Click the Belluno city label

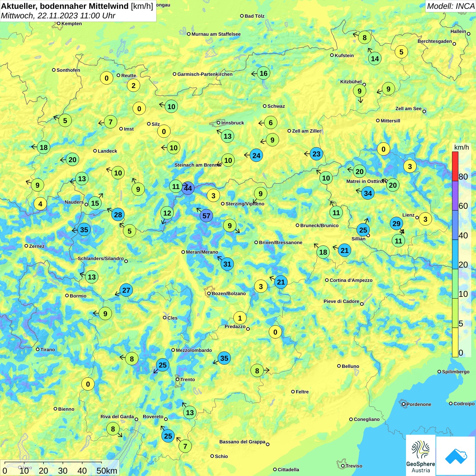click(350, 366)
